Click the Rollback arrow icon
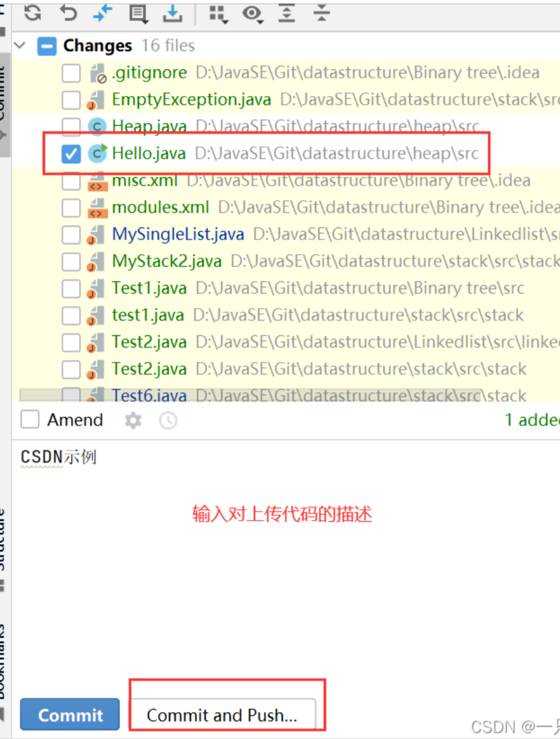The width and height of the screenshot is (560, 739). pyautogui.click(x=68, y=13)
